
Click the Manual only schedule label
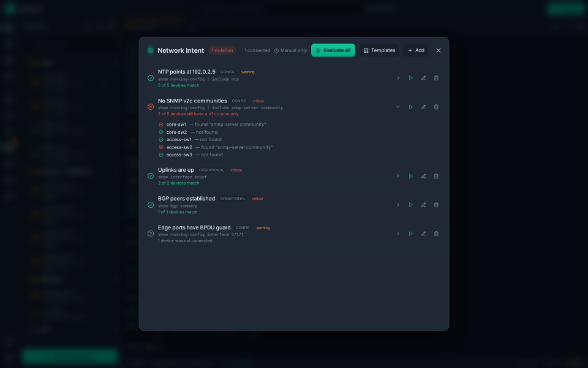coord(290,50)
